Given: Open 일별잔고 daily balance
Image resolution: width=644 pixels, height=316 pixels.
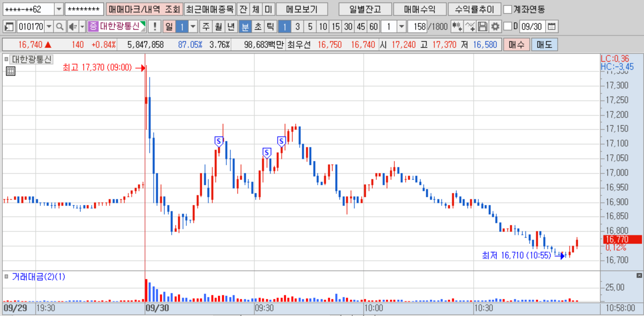Looking at the screenshot, I should click(x=365, y=9).
